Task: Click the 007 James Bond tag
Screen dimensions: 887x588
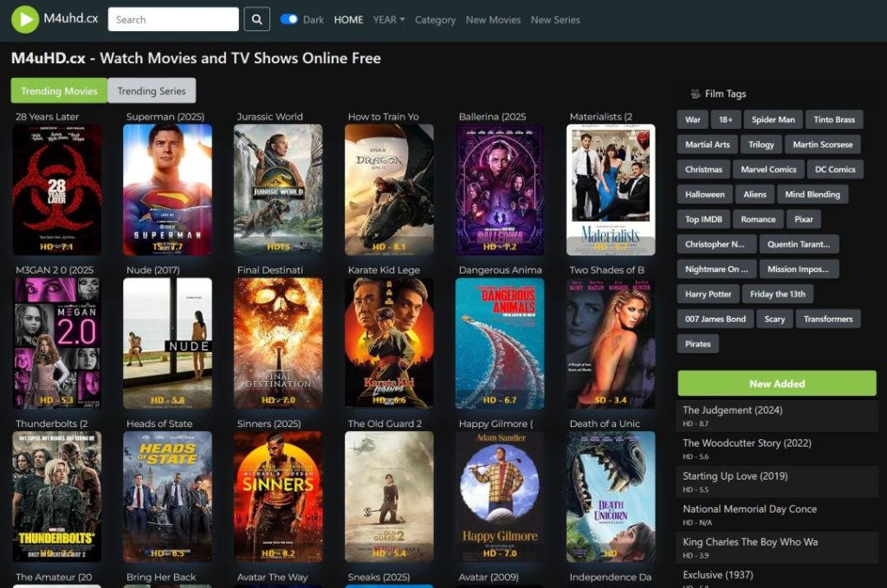Action: pos(715,319)
